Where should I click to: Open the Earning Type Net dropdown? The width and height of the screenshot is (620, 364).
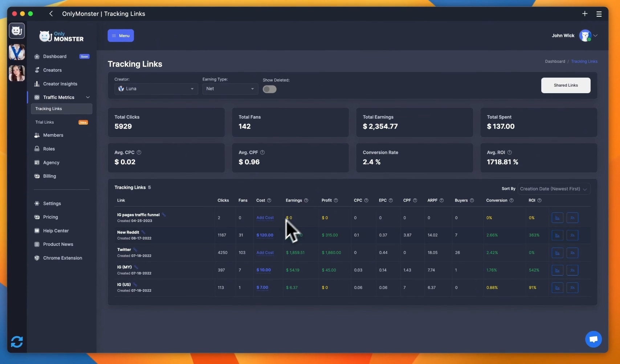pos(230,89)
